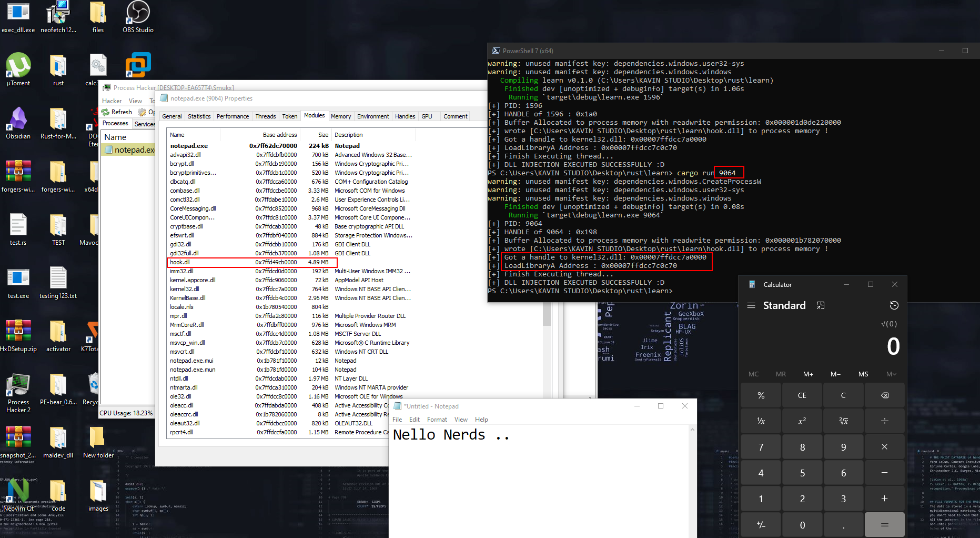This screenshot has height=538, width=980.
Task: Click the M+ memory button
Action: click(x=808, y=374)
